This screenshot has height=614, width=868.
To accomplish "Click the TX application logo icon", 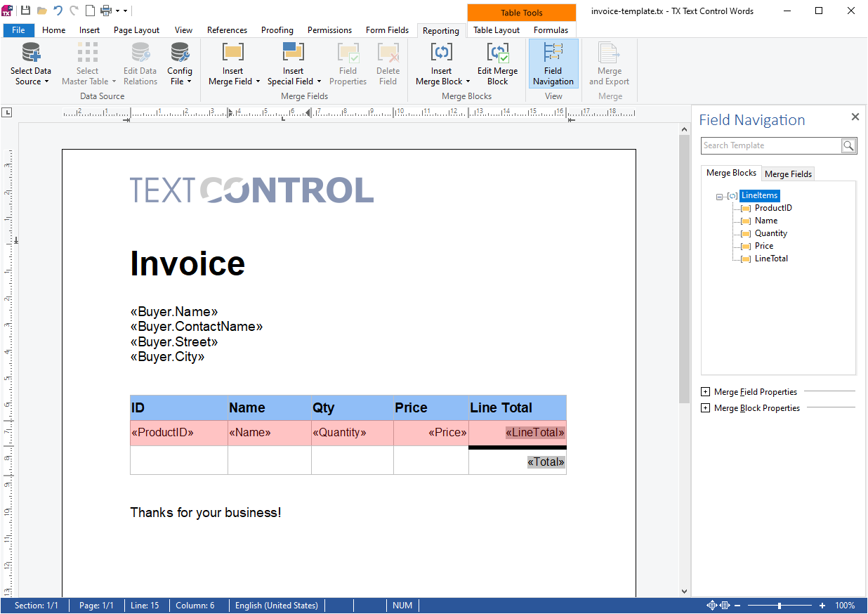I will (7, 10).
